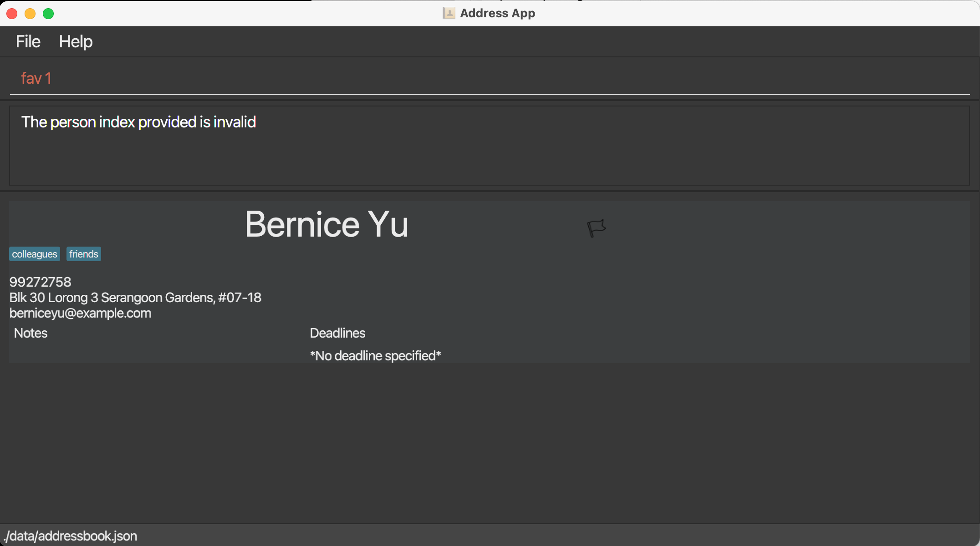Viewport: 980px width, 546px height.
Task: Click the flag icon beside Bernice Yu
Action: click(x=596, y=227)
